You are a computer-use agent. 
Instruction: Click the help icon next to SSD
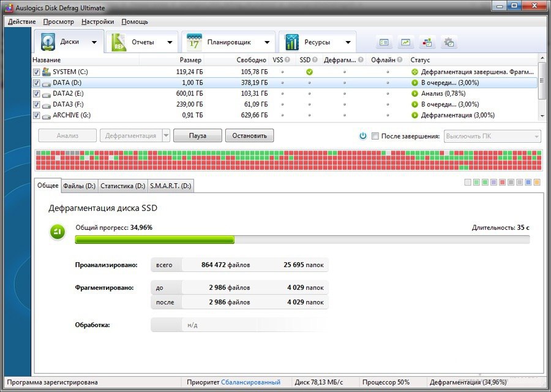[315, 60]
